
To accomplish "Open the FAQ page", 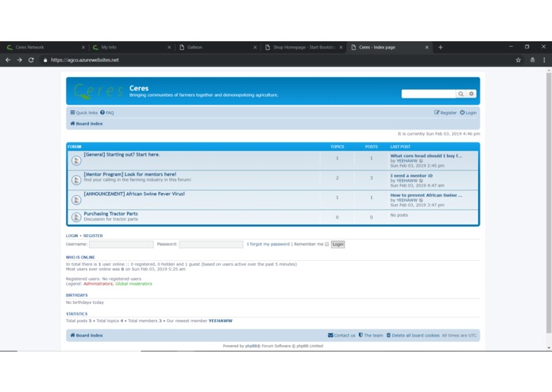I will [x=107, y=113].
